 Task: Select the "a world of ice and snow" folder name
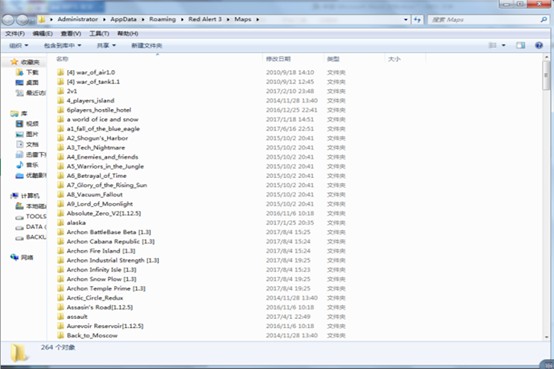pyautogui.click(x=102, y=119)
